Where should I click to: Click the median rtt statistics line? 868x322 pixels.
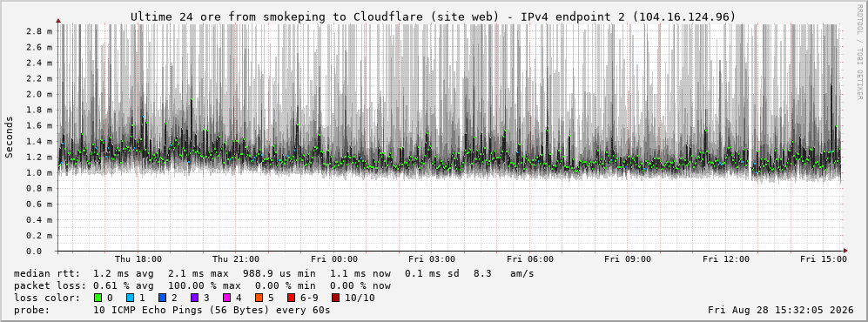[x=274, y=273]
